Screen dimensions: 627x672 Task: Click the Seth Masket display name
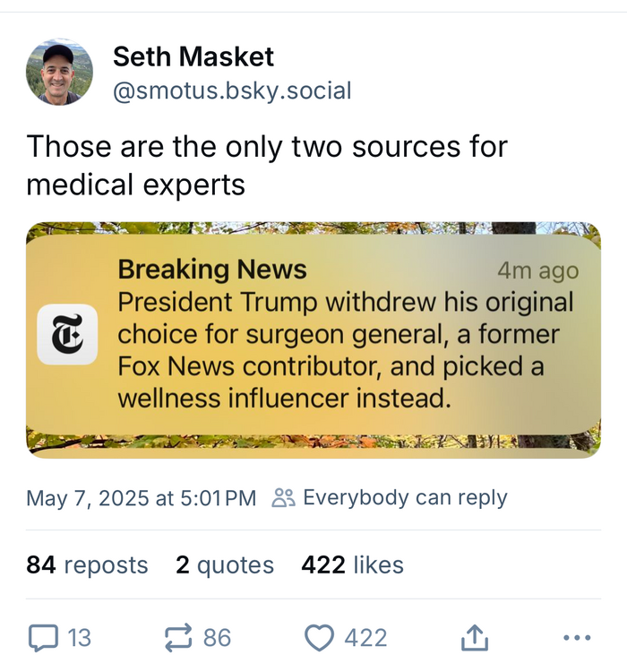click(193, 57)
